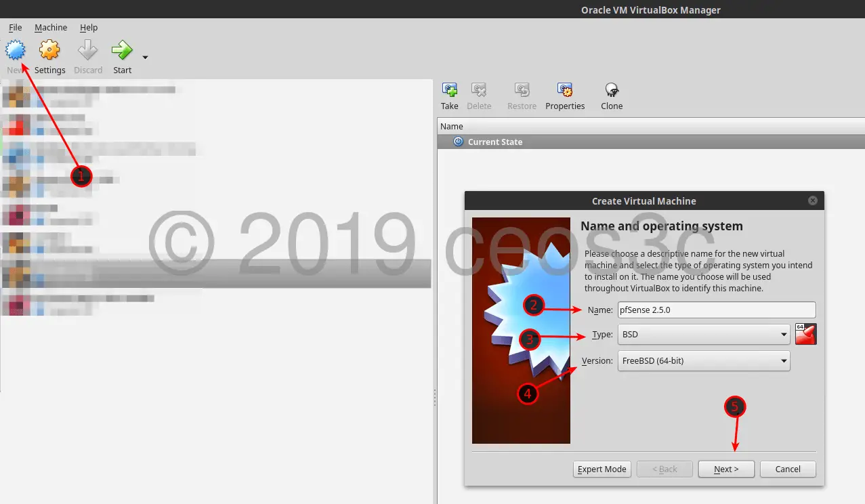Proceed with the Next button
Screen dimensions: 865x504
click(x=726, y=469)
